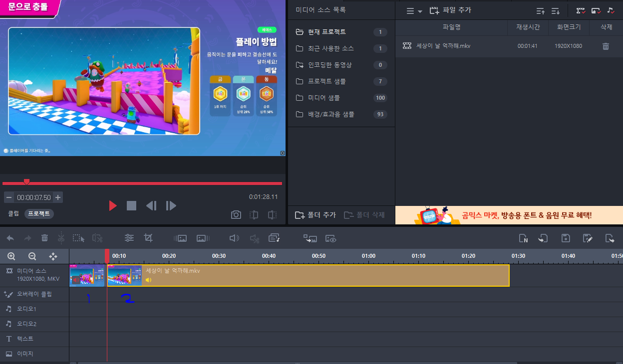Image resolution: width=623 pixels, height=364 pixels.
Task: Decrease timecode with the minus button
Action: [8, 197]
